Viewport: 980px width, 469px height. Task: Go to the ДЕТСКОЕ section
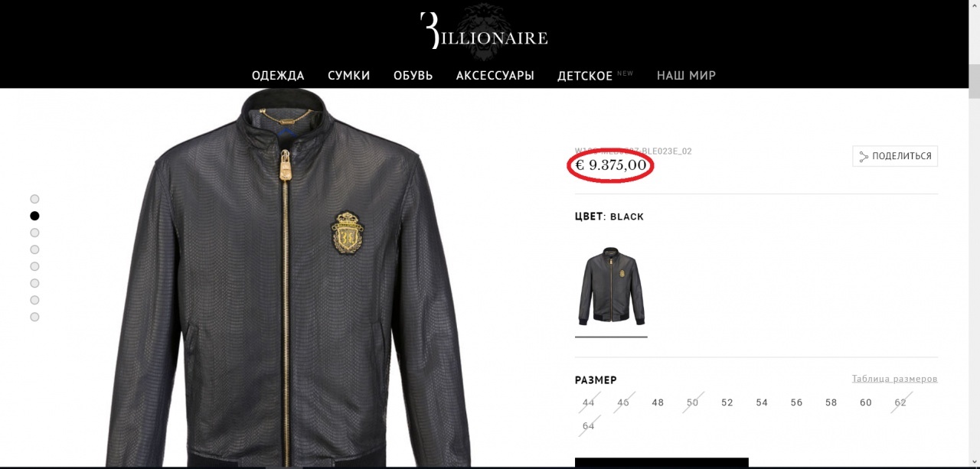pos(585,76)
